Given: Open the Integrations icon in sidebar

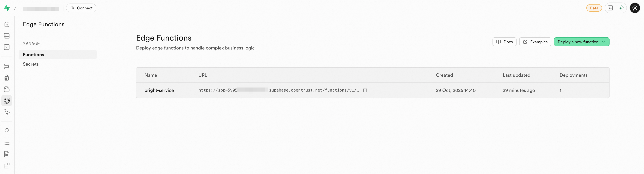Looking at the screenshot, I should [7, 165].
